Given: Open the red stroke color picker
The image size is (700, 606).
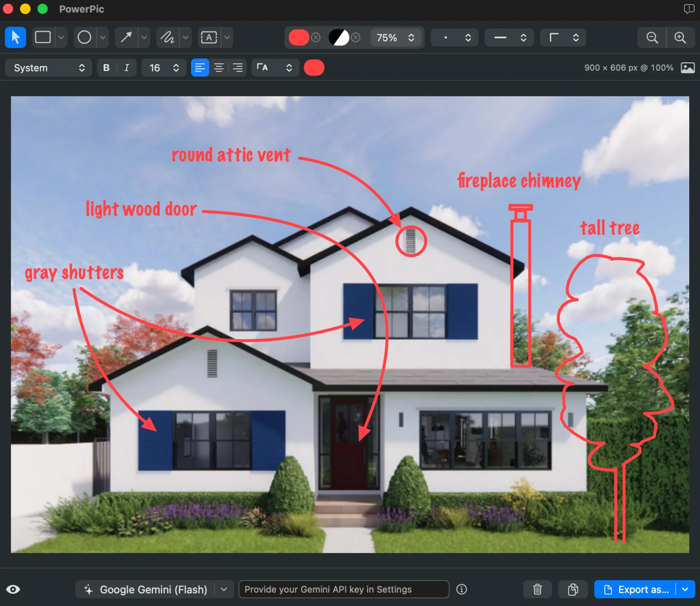Looking at the screenshot, I should [299, 37].
